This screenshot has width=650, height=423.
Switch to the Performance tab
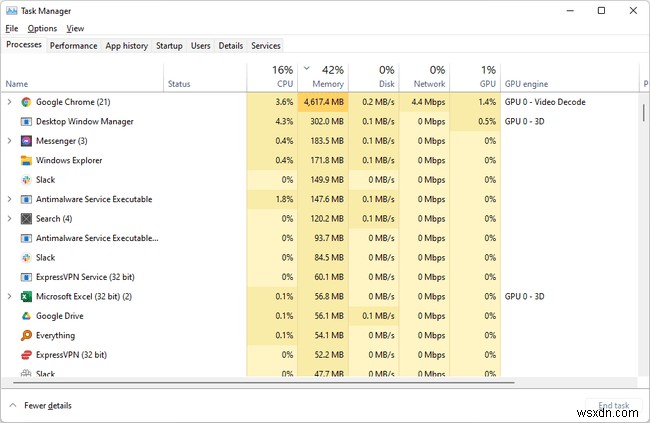74,45
